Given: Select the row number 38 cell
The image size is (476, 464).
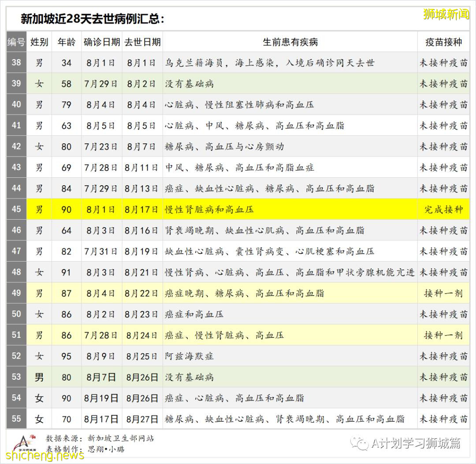Looking at the screenshot, I should click(x=16, y=63).
